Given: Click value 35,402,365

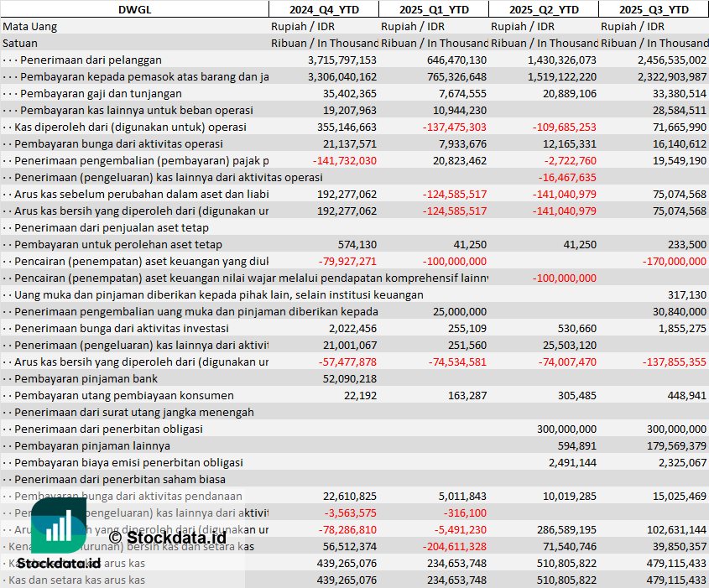Looking at the screenshot, I should coord(350,94).
